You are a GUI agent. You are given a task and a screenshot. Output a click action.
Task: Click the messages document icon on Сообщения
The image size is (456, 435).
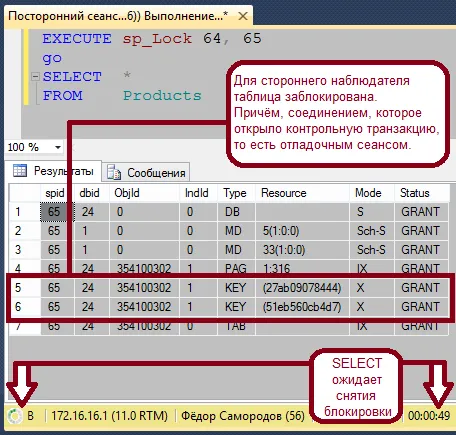click(x=114, y=172)
